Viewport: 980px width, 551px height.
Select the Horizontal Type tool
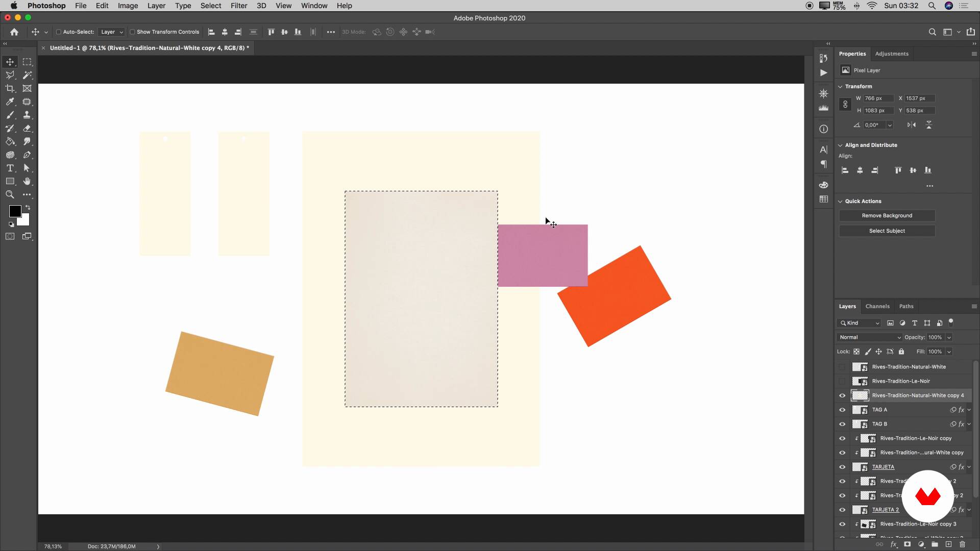(x=10, y=168)
